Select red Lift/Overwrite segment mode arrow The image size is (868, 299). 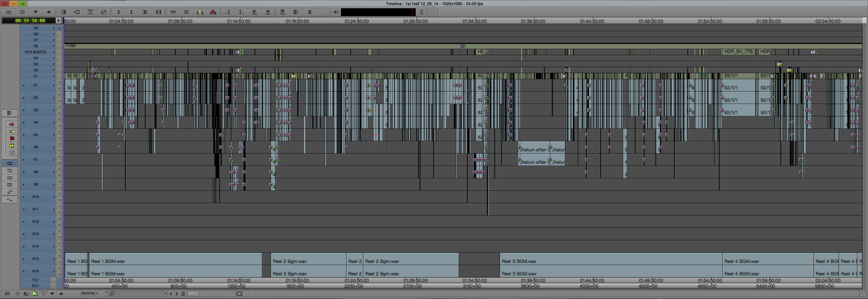(11, 124)
